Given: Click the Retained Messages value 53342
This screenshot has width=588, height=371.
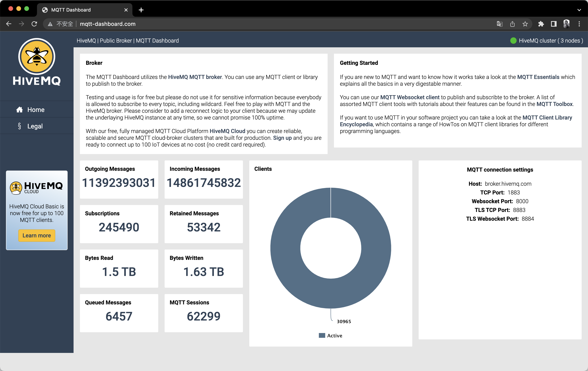Looking at the screenshot, I should [x=204, y=227].
